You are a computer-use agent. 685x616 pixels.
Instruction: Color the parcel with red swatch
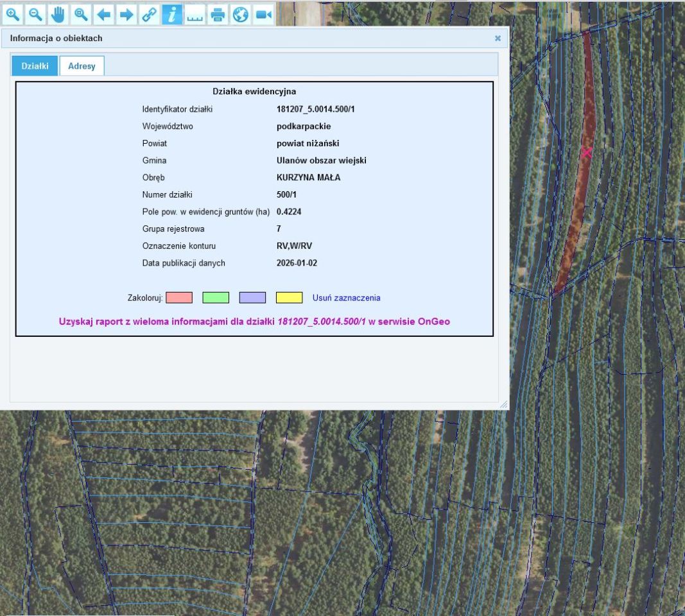point(179,298)
